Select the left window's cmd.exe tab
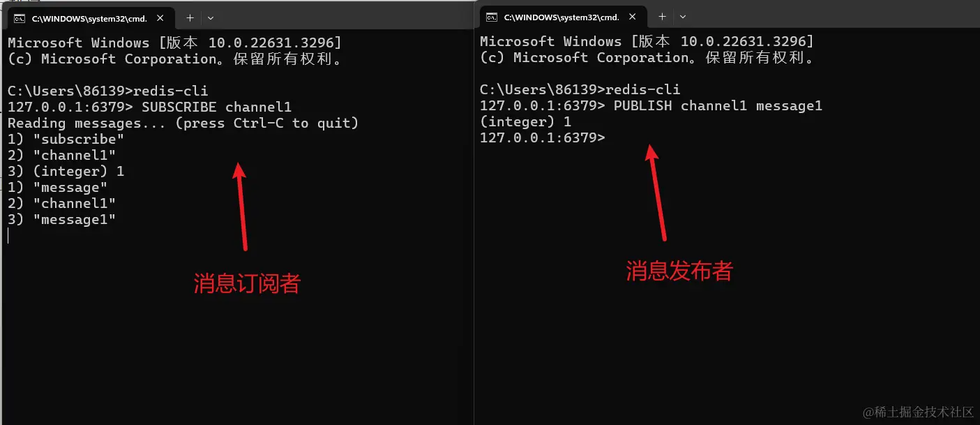This screenshot has height=425, width=980. pyautogui.click(x=91, y=18)
